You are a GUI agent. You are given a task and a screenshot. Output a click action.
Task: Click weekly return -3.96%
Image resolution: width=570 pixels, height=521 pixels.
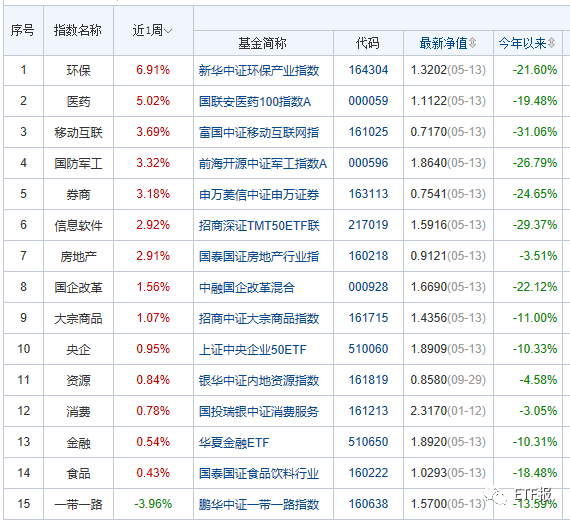[x=153, y=504]
